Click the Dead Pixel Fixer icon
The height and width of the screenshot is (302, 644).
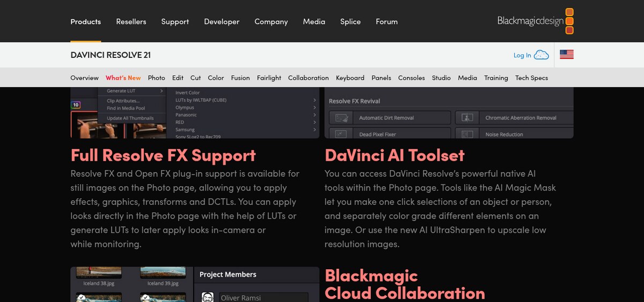coord(340,134)
